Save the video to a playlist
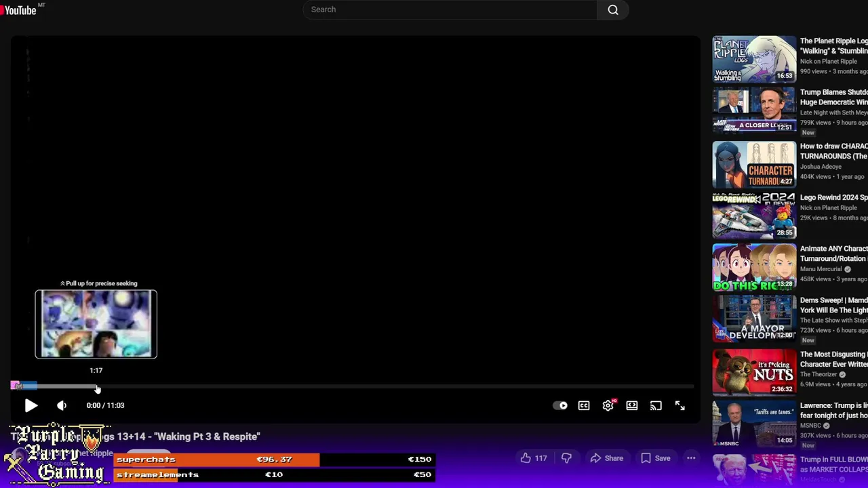This screenshot has width=868, height=488. pos(656,458)
